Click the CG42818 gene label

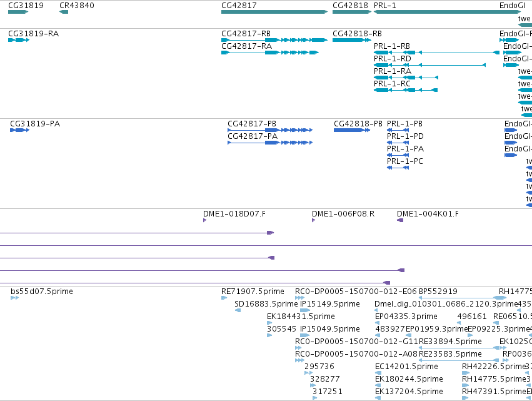click(350, 6)
